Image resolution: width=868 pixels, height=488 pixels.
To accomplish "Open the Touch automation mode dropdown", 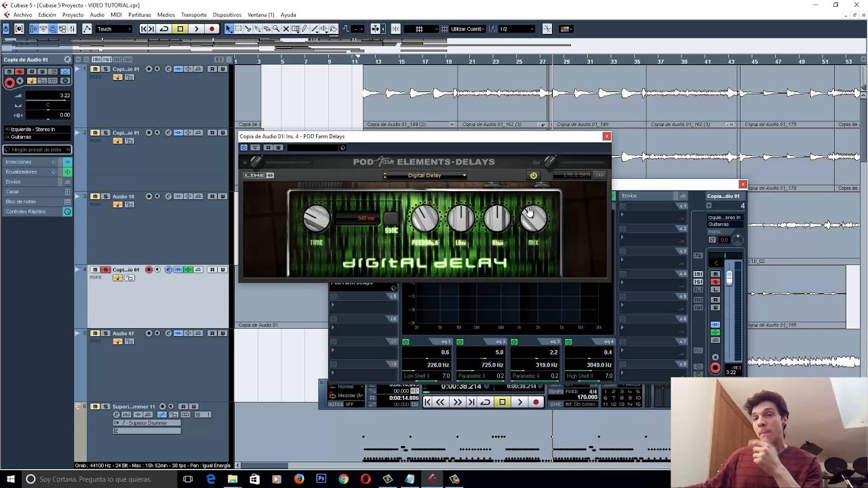I will click(114, 28).
